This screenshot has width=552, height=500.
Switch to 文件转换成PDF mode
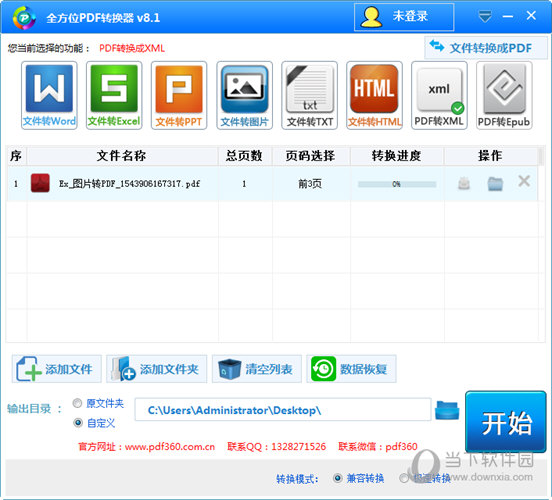pos(486,48)
